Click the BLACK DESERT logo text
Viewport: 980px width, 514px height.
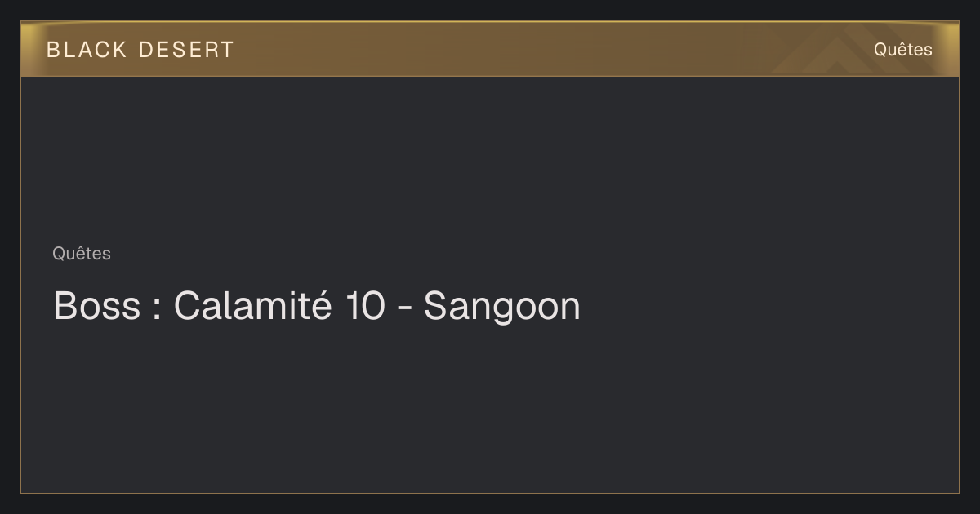(140, 50)
